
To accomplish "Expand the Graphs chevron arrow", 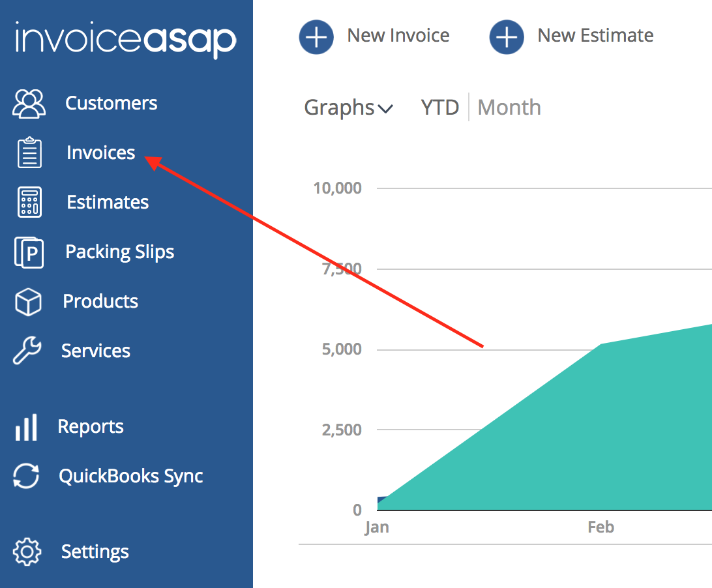I will (x=386, y=109).
